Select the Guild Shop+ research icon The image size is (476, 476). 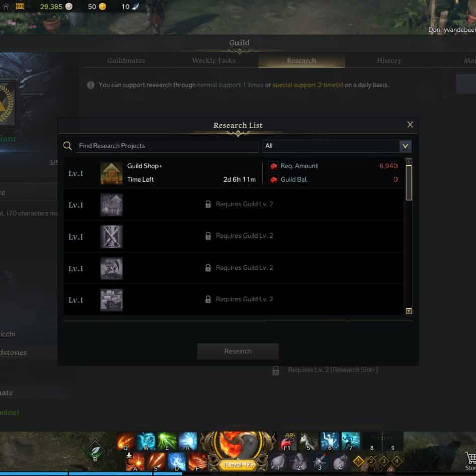point(111,173)
